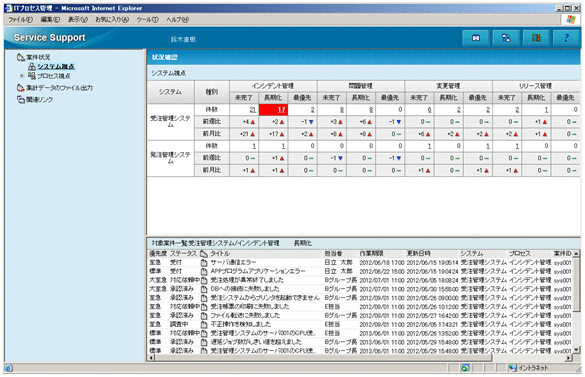Open help with the question mark button

pos(566,38)
